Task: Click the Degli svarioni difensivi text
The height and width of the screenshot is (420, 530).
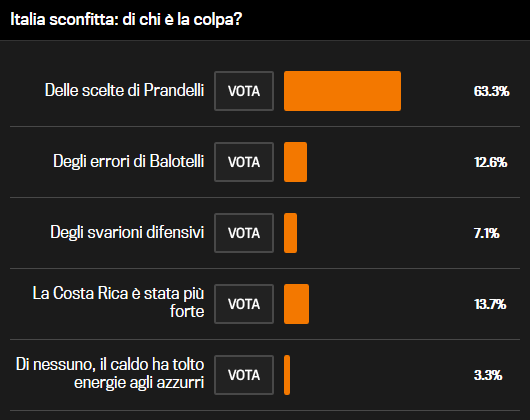Action: point(127,232)
